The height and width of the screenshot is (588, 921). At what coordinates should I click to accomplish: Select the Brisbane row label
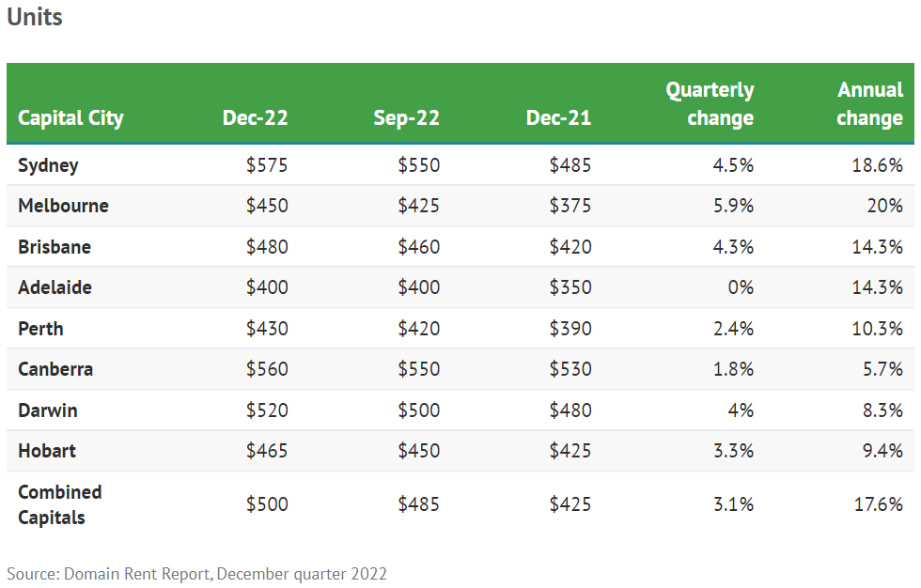55,247
